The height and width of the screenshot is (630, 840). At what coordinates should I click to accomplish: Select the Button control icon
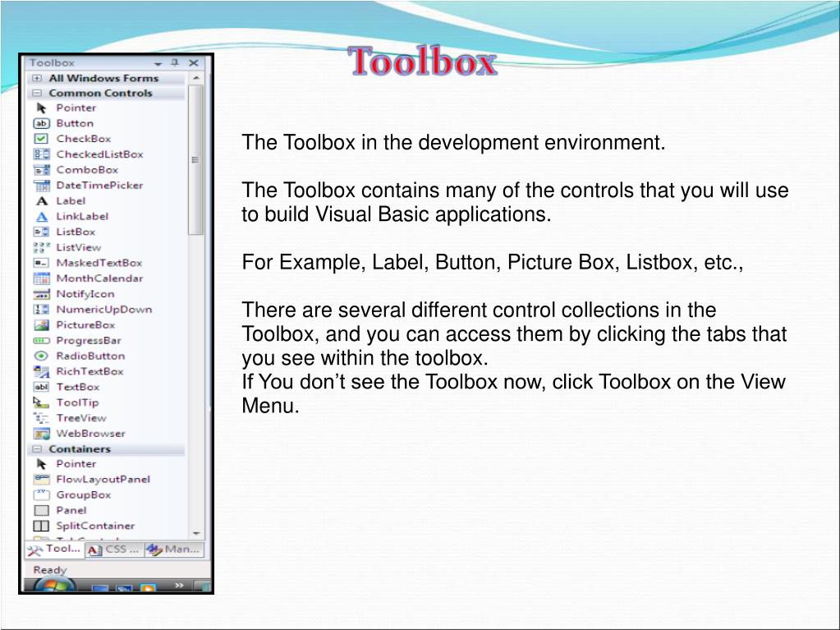41,123
